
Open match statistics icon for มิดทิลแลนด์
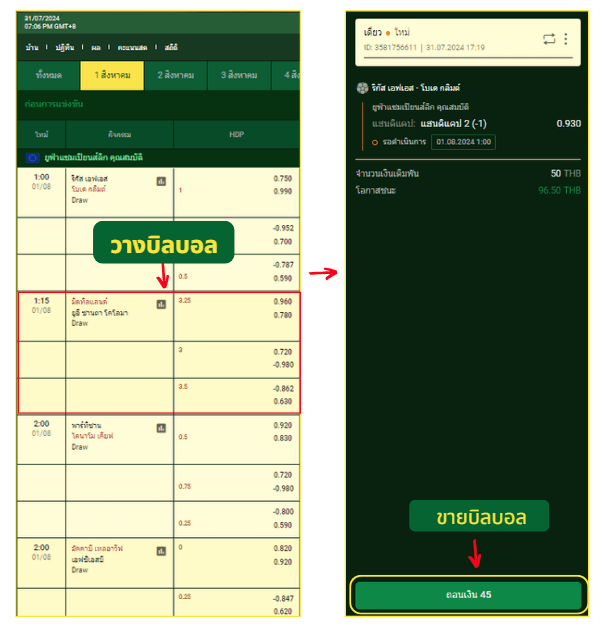[161, 304]
